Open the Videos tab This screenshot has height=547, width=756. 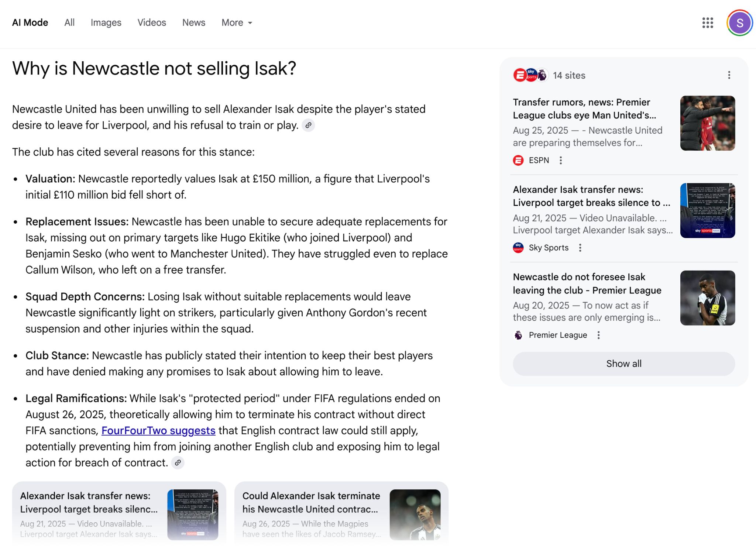point(152,23)
